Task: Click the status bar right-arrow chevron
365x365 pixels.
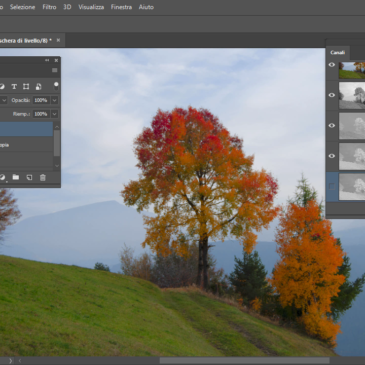Action: [10, 360]
